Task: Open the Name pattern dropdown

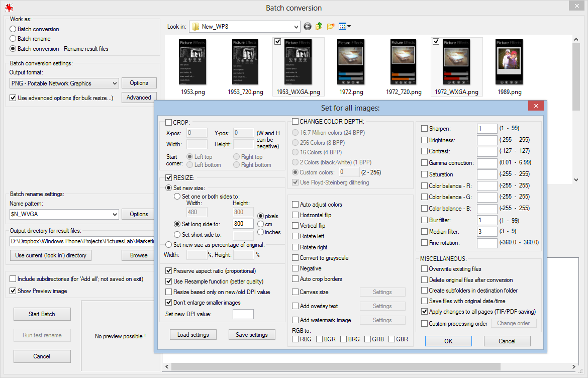Action: [114, 214]
